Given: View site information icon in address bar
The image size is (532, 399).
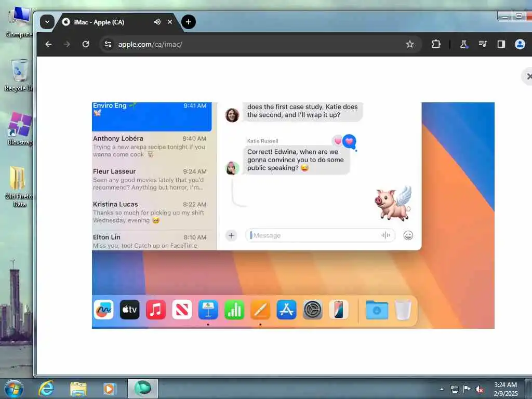Looking at the screenshot, I should click(108, 44).
